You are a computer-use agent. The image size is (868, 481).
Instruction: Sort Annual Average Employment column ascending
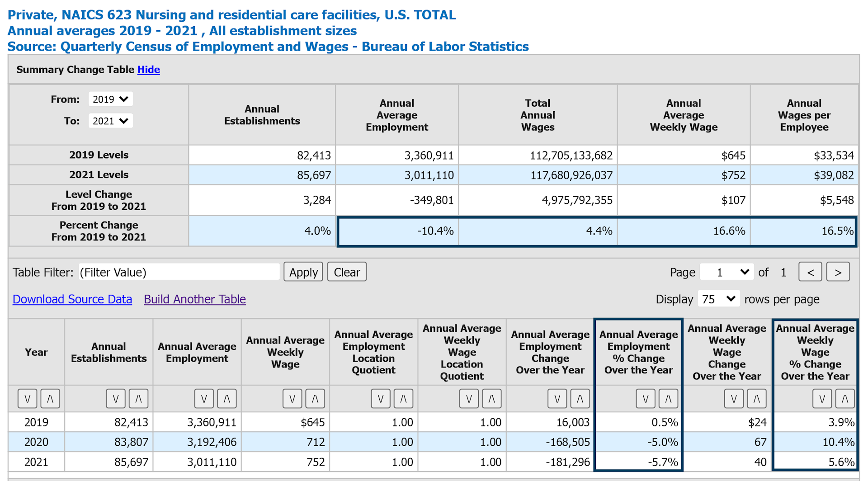tap(226, 398)
